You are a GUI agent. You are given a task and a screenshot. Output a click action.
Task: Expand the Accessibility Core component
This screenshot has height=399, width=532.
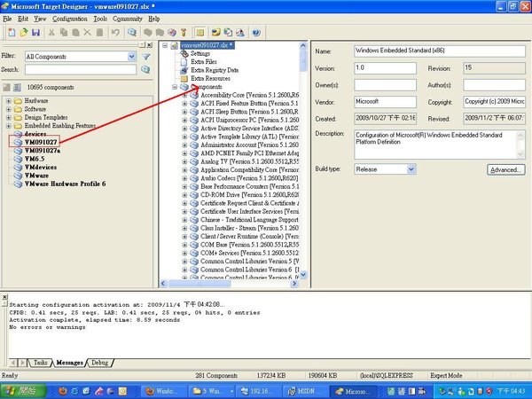[184, 96]
